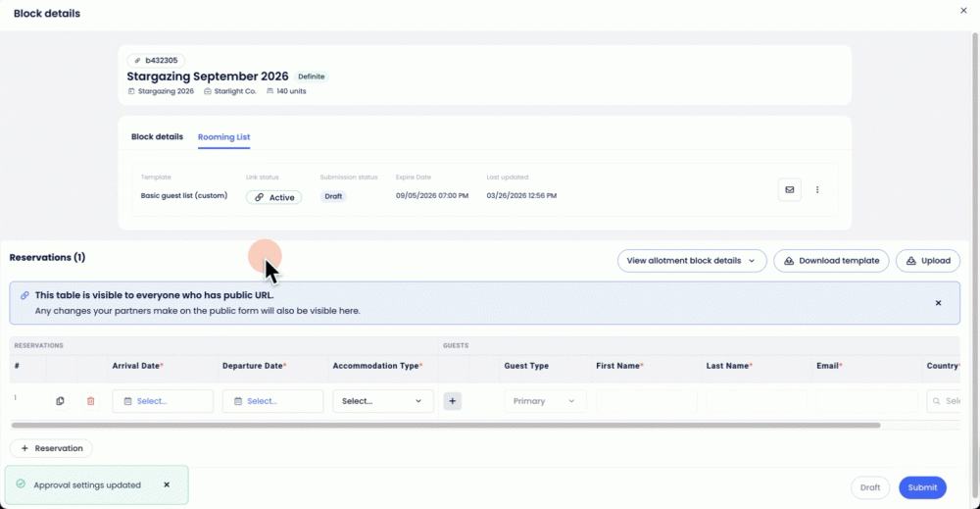Open the Guest Type Primary dropdown
This screenshot has width=980, height=509.
[x=545, y=401]
